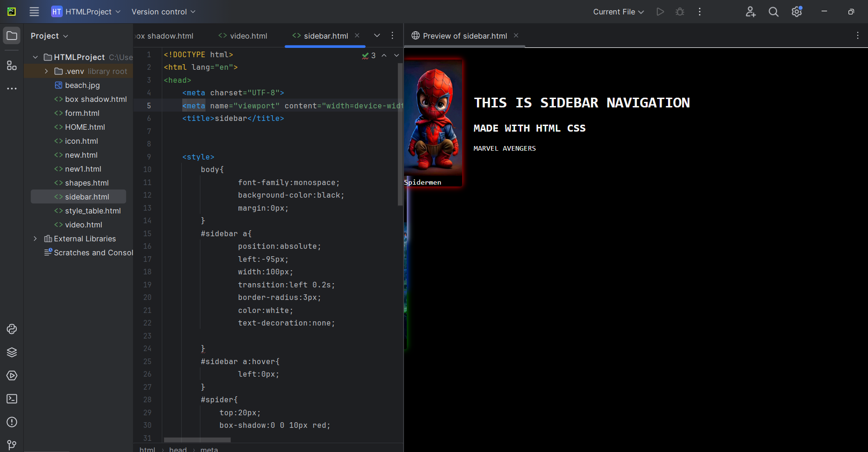Click the head breadcrumb
The height and width of the screenshot is (452, 868).
[178, 449]
